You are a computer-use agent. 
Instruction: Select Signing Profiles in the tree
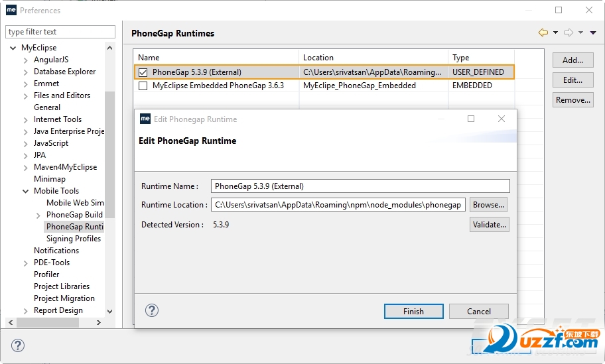[x=73, y=239]
